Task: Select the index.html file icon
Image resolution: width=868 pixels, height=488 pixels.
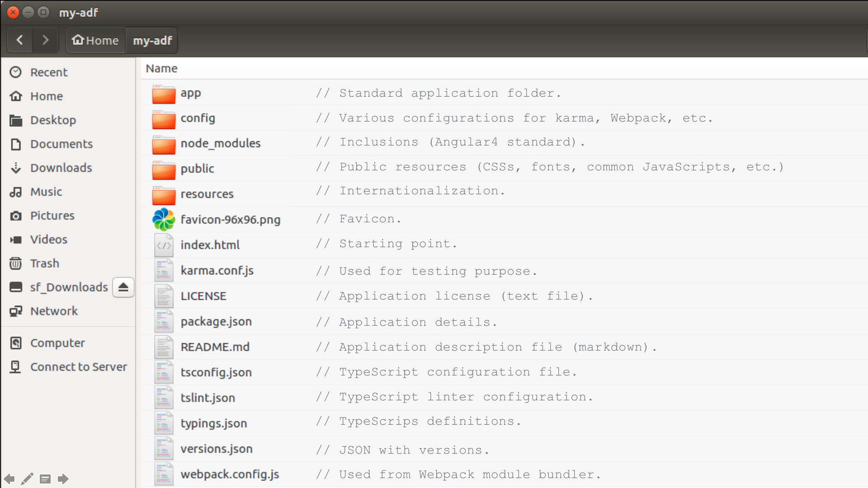Action: [164, 245]
